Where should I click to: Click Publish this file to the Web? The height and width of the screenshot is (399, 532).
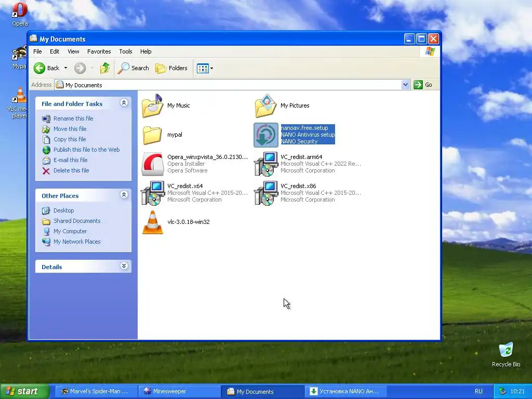pos(87,150)
